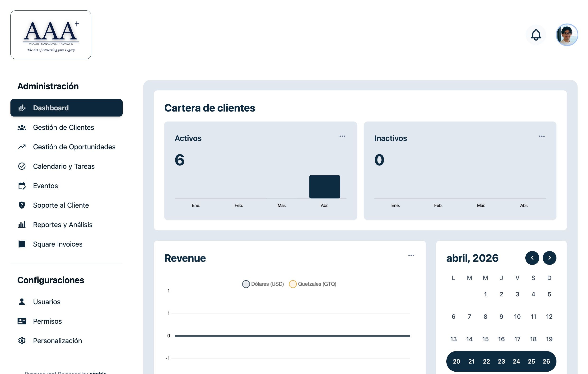The height and width of the screenshot is (374, 588).
Task: Select the Dashboard menu item
Action: [66, 108]
